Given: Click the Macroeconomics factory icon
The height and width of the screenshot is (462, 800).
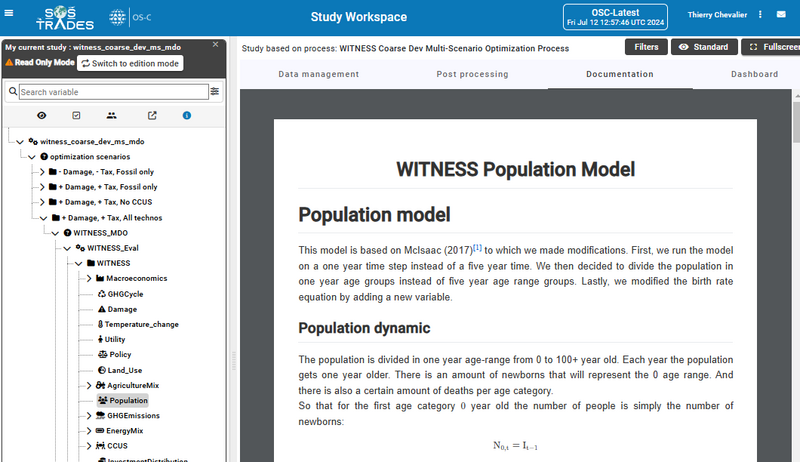Looking at the screenshot, I should [x=100, y=278].
